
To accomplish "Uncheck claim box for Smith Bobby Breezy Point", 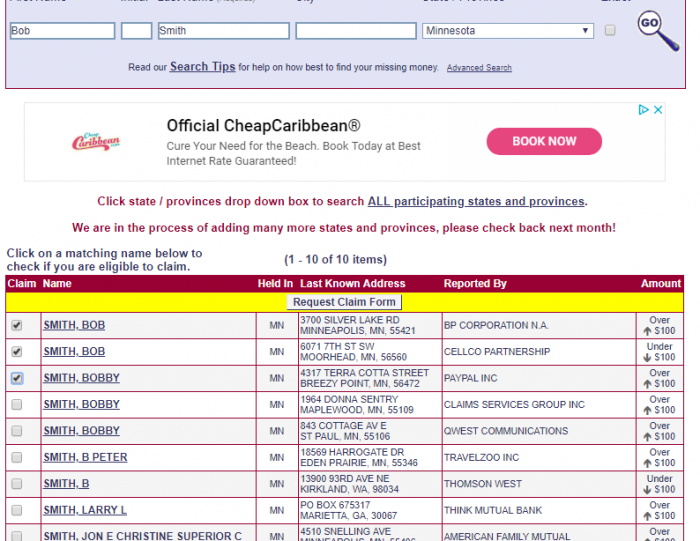I will tap(17, 378).
